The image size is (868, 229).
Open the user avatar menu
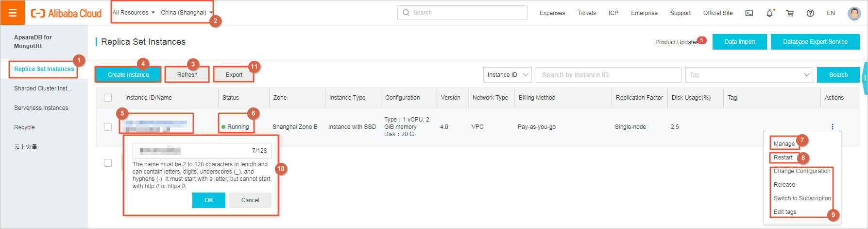point(854,13)
